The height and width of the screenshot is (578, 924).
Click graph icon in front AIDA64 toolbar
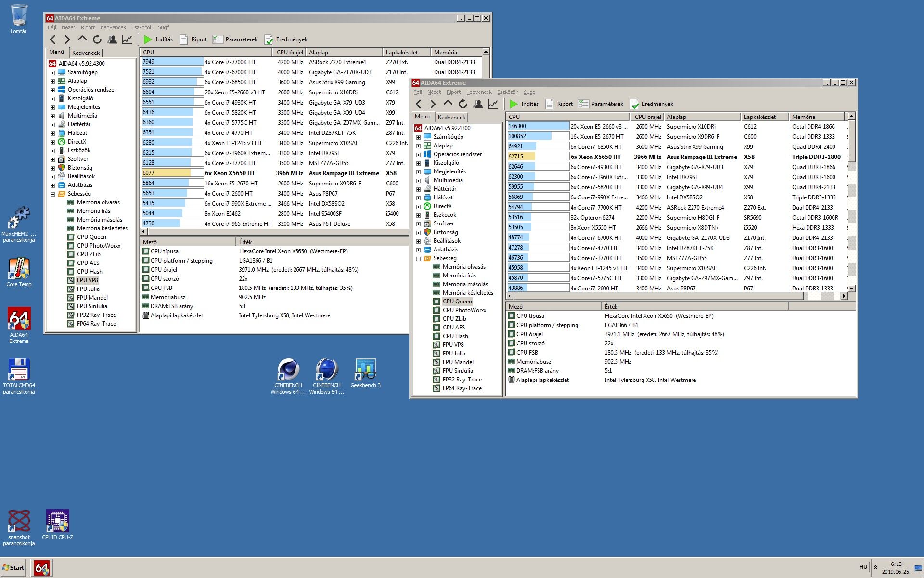point(493,104)
